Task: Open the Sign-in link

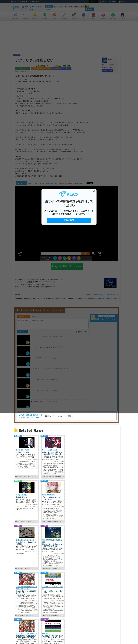Action: pos(103,2)
